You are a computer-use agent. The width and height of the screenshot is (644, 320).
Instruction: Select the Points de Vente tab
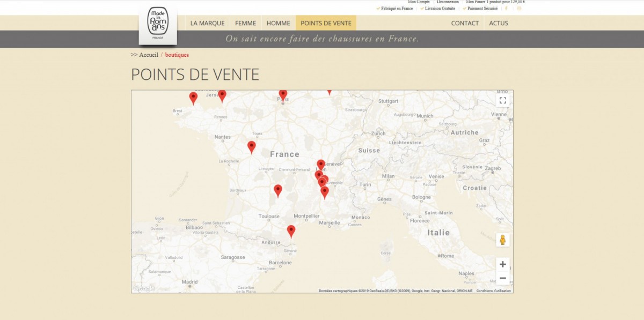pyautogui.click(x=326, y=23)
